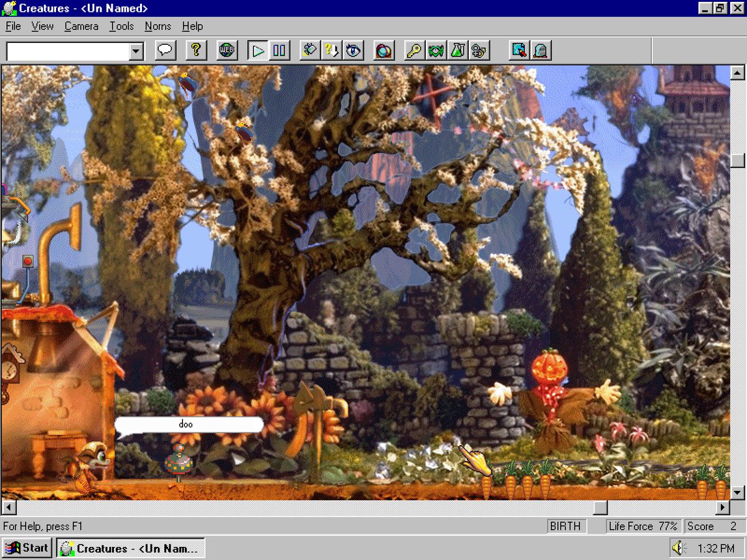Click the eye icon in the toolbar

click(x=353, y=50)
